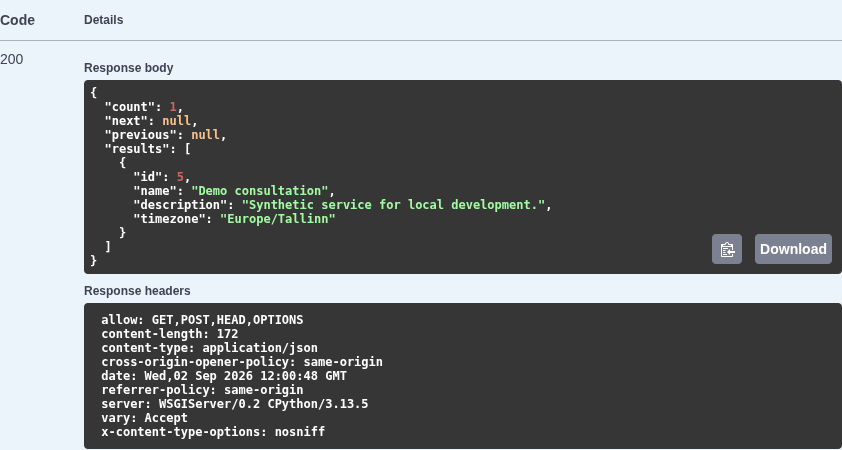
Task: Click the "id": 5 line
Action: (162, 177)
